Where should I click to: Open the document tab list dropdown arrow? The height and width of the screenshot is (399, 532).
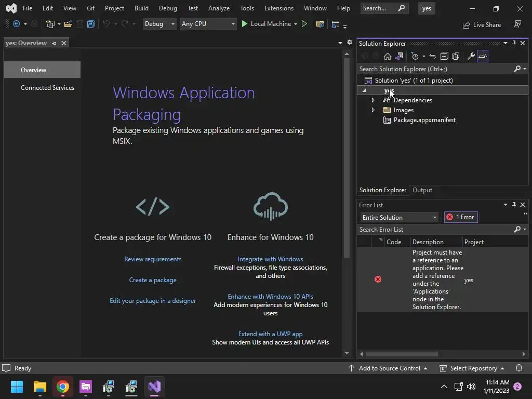(340, 43)
